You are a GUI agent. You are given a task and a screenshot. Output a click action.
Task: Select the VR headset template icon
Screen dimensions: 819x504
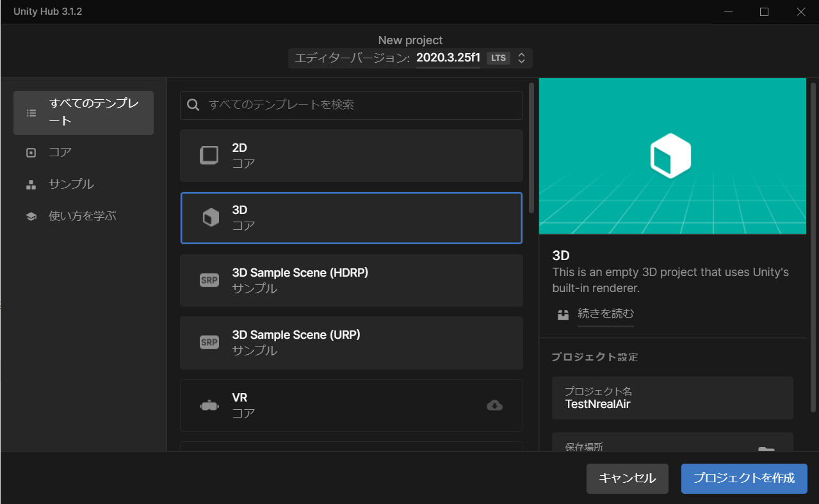(x=209, y=405)
